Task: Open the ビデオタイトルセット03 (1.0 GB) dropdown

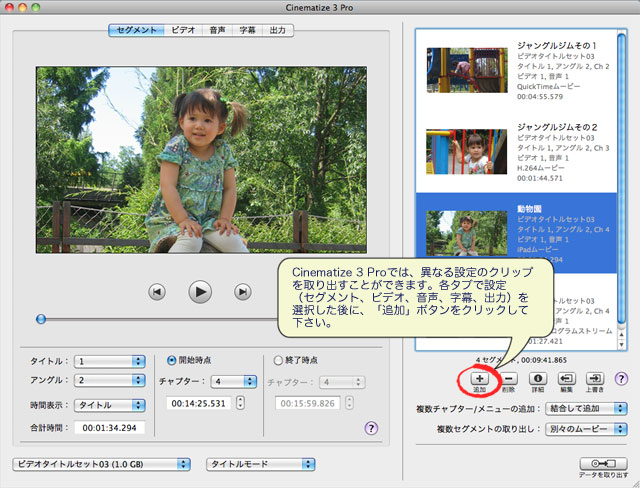Action: coord(102,464)
